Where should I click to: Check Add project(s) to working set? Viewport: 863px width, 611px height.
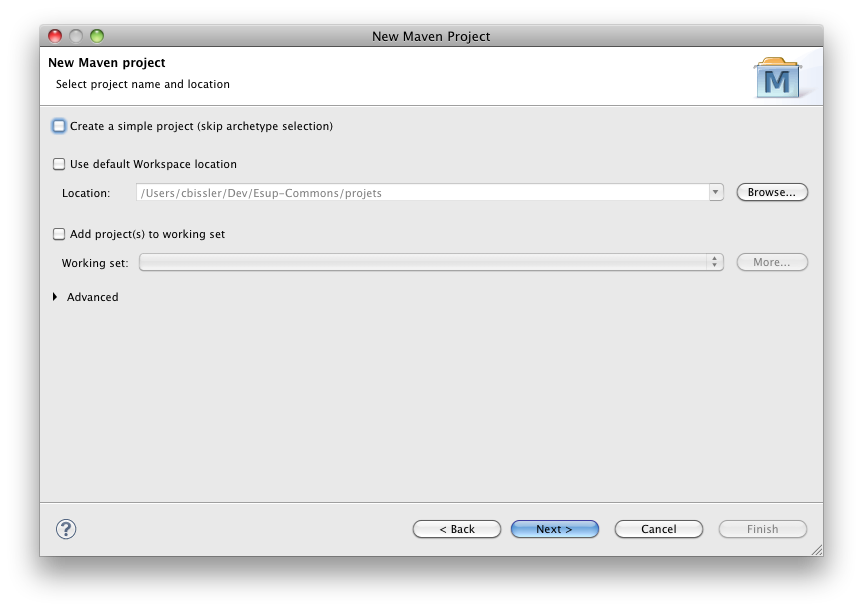point(59,234)
